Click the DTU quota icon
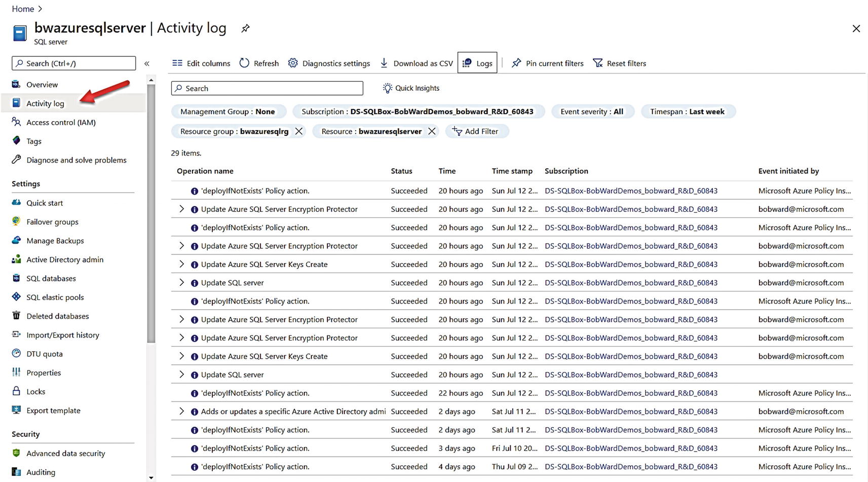The height and width of the screenshot is (482, 868). click(16, 353)
